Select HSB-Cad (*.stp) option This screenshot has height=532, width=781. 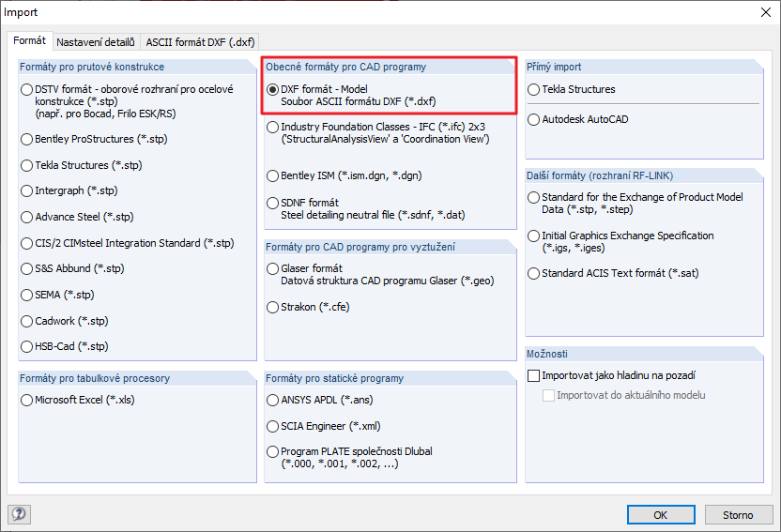pyautogui.click(x=26, y=346)
